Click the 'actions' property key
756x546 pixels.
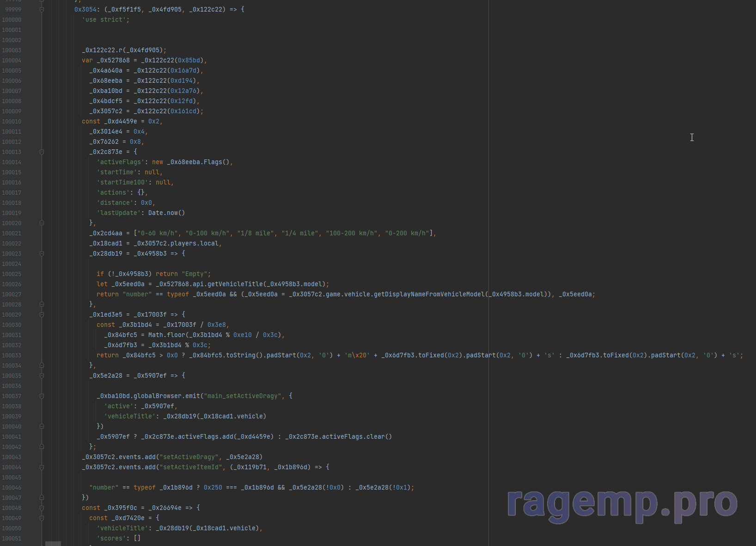pyautogui.click(x=113, y=192)
